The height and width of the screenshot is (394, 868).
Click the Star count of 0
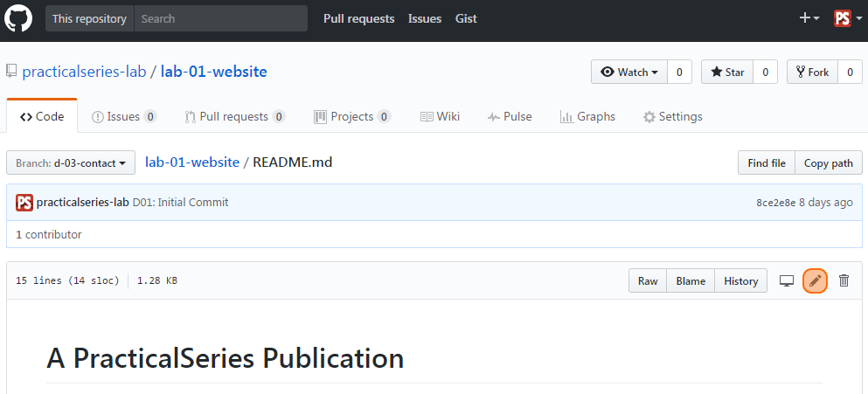[x=765, y=72]
